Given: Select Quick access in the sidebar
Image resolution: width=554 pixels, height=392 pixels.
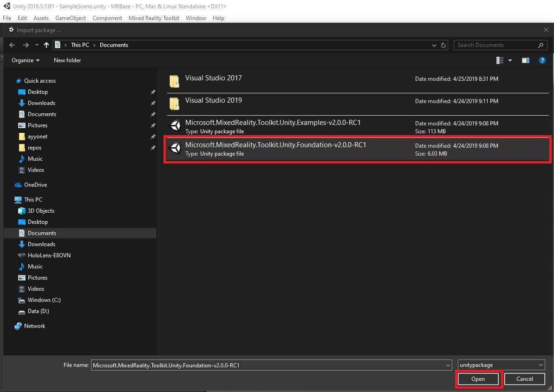Looking at the screenshot, I should (36, 81).
